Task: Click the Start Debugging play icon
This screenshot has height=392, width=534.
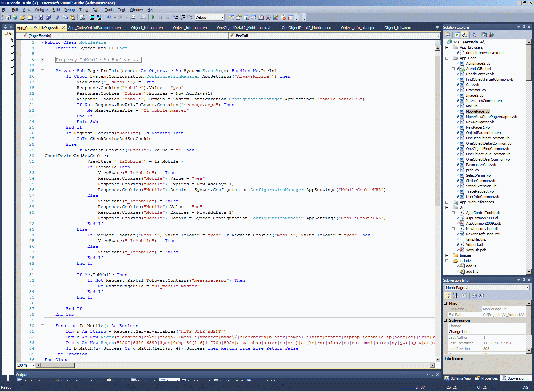Action: pos(153,17)
